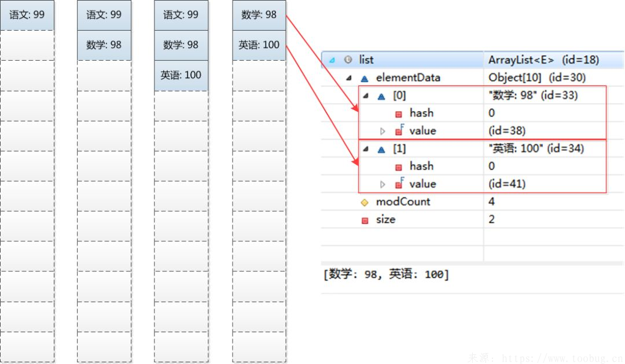Viewport: 625px width, 364px height.
Task: Expand the value node under element [0]
Action: pos(383,131)
